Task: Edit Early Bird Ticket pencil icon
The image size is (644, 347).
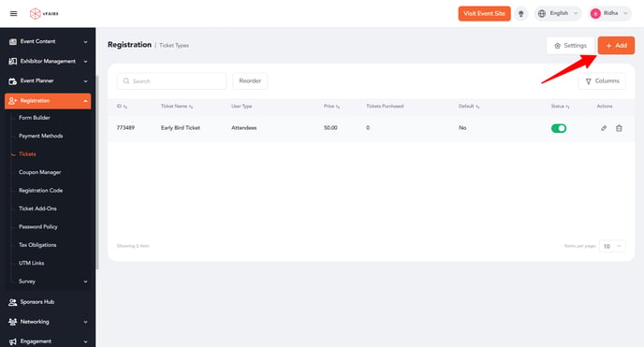Action: pyautogui.click(x=604, y=128)
